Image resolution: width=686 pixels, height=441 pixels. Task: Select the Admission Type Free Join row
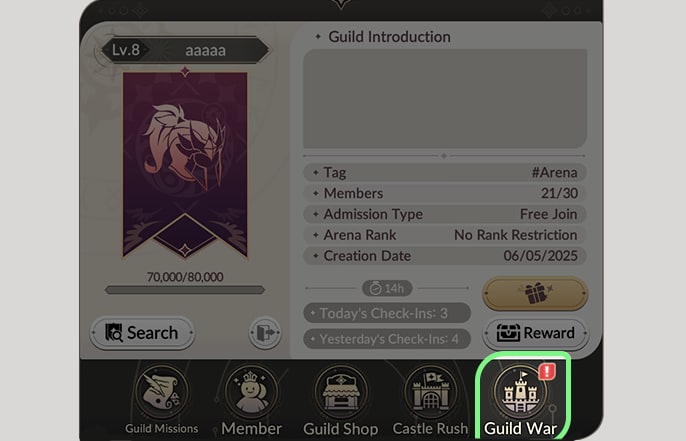[445, 214]
